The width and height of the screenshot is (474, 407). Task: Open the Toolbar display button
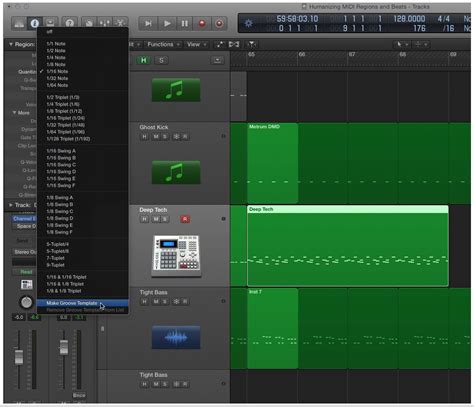50,23
